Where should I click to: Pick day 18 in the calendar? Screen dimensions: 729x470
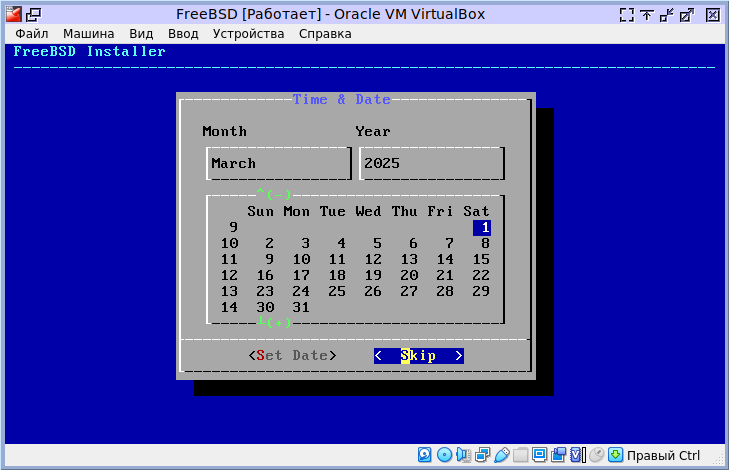(x=337, y=275)
